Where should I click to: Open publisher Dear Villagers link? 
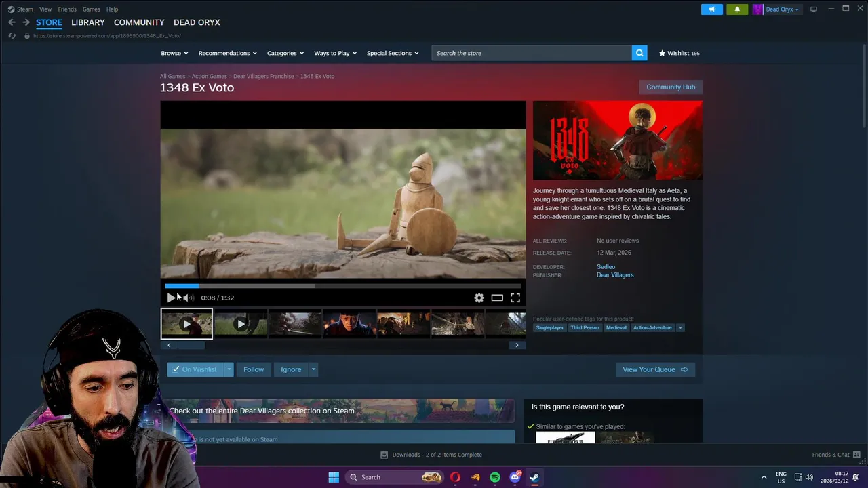pyautogui.click(x=615, y=275)
